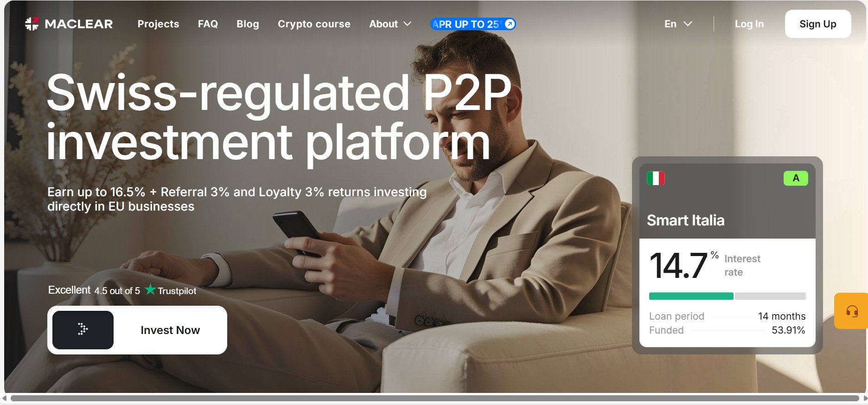
Task: Click the Smart Italia funding progress bar
Action: click(727, 296)
